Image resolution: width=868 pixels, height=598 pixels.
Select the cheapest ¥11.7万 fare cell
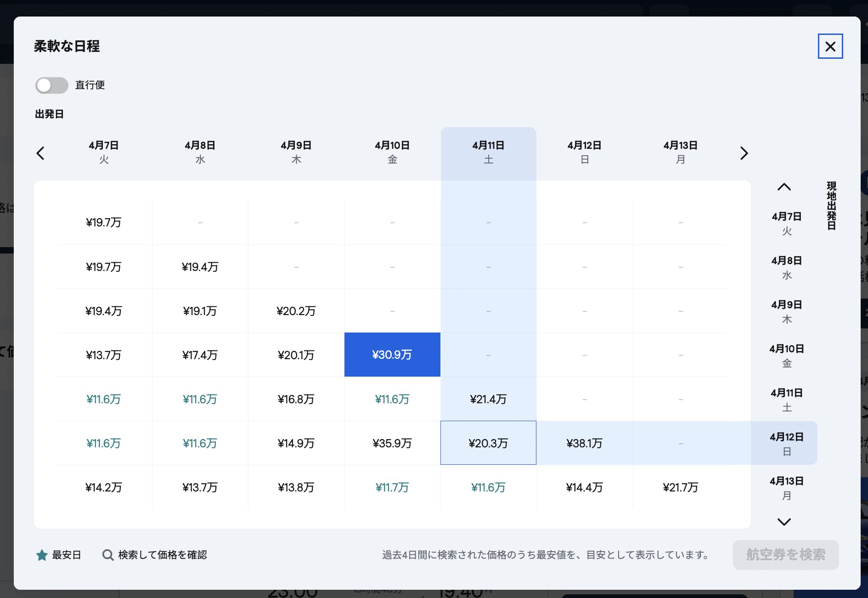tap(392, 487)
